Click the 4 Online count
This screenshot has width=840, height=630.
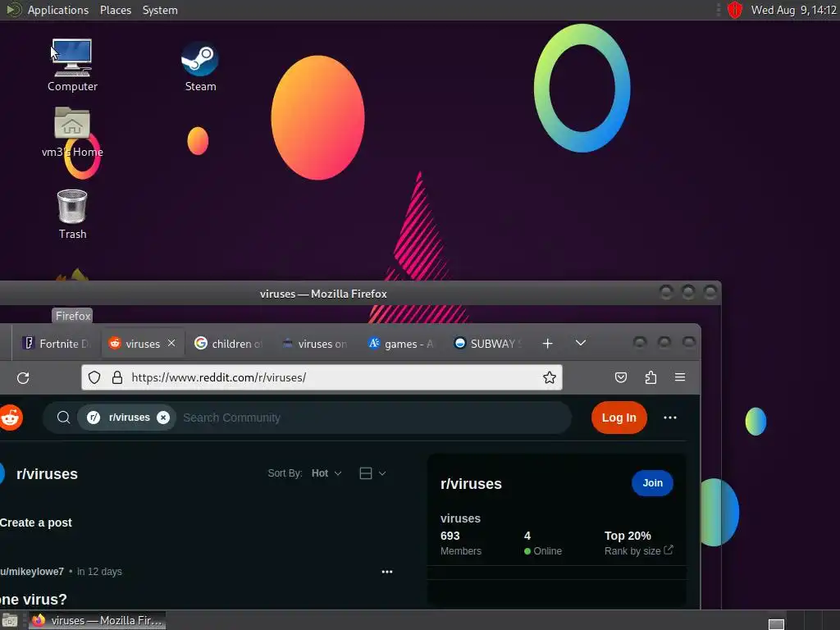click(x=543, y=543)
